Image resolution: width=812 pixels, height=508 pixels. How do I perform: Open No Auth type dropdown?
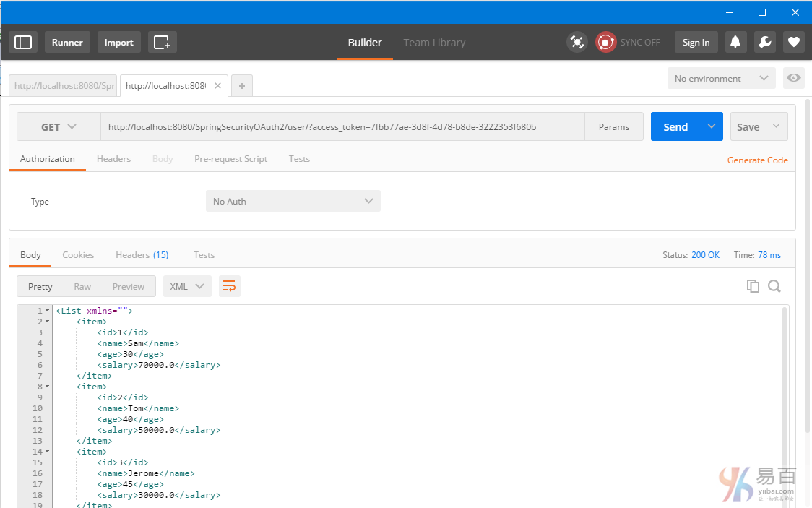tap(293, 201)
